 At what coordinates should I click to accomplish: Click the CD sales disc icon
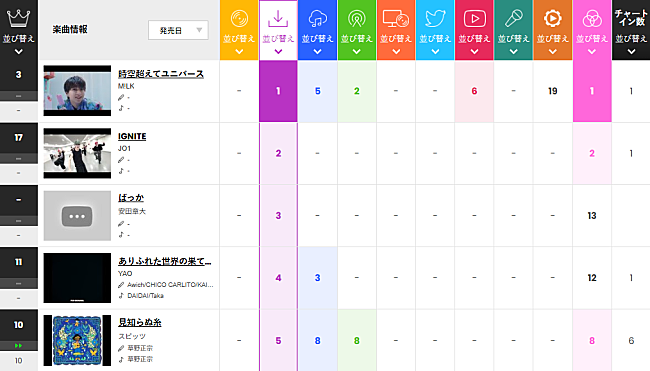click(x=239, y=19)
